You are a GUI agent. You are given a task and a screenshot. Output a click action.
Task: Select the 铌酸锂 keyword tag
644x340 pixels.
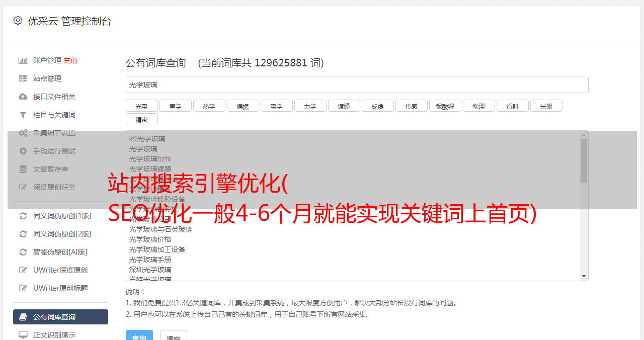445,106
